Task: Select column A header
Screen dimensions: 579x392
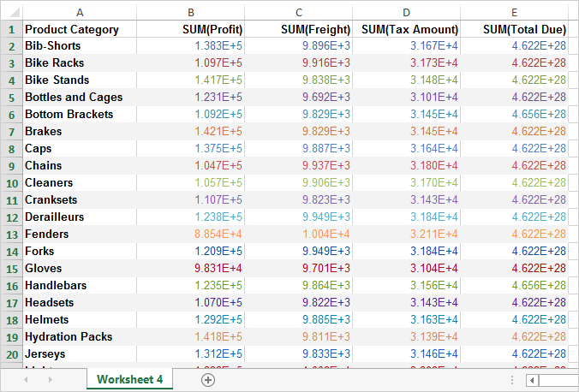Action: [80, 12]
